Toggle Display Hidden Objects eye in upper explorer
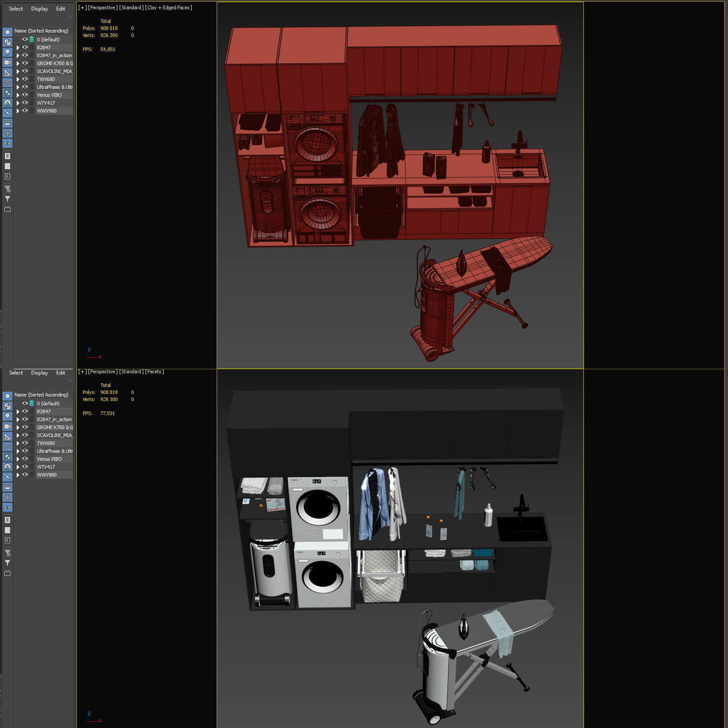The image size is (728, 728). click(7, 143)
